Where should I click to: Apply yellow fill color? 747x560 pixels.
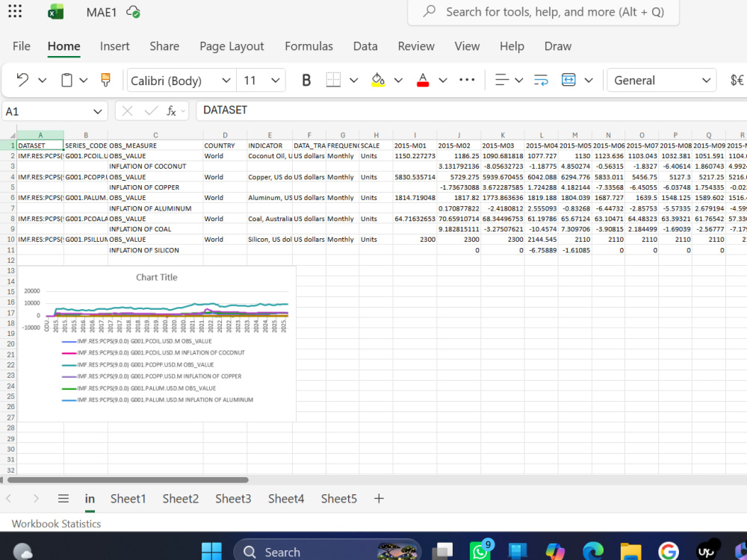pyautogui.click(x=378, y=80)
